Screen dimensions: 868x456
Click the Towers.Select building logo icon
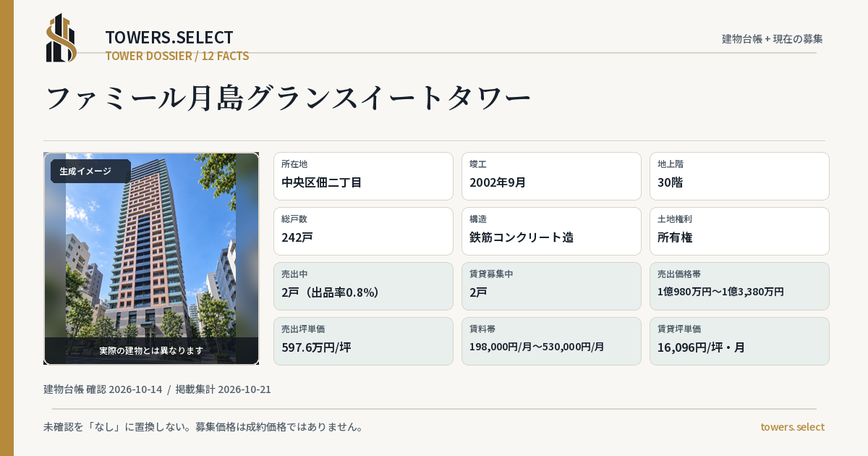(x=61, y=38)
